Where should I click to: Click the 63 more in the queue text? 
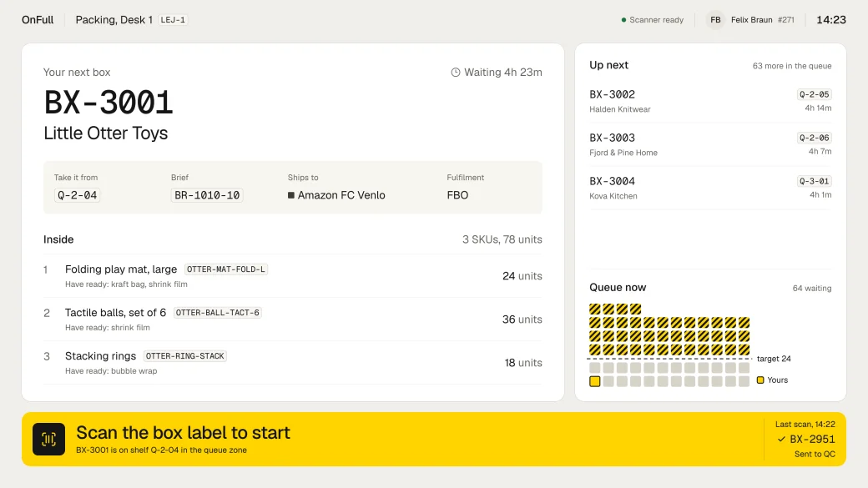click(x=792, y=66)
